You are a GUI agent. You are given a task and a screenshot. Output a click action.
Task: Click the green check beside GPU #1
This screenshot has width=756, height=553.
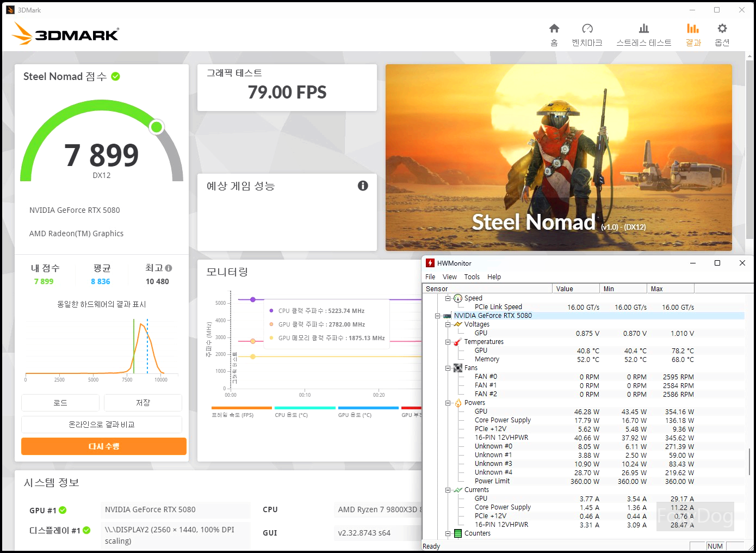(63, 510)
